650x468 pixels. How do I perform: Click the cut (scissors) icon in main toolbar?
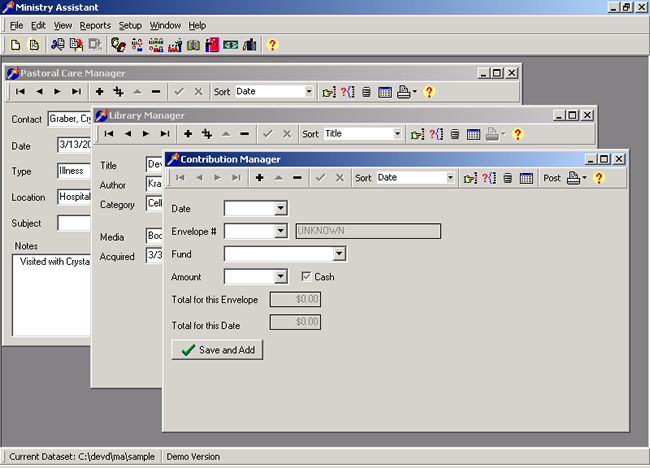pyautogui.click(x=58, y=45)
